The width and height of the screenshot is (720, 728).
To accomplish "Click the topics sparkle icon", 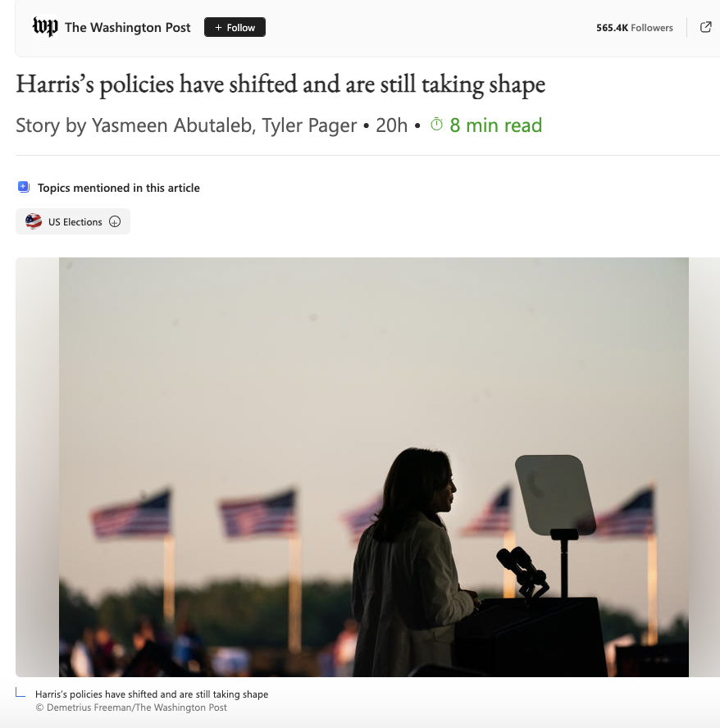I will click(24, 187).
